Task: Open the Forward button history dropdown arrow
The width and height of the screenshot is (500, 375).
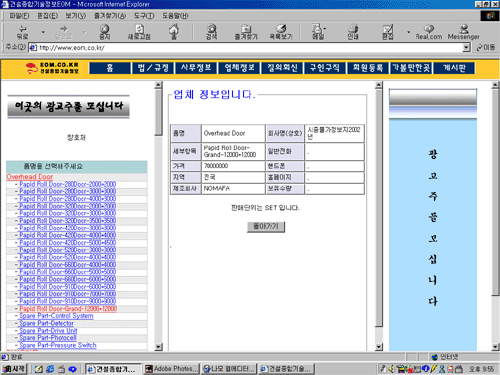Action: 84,32
